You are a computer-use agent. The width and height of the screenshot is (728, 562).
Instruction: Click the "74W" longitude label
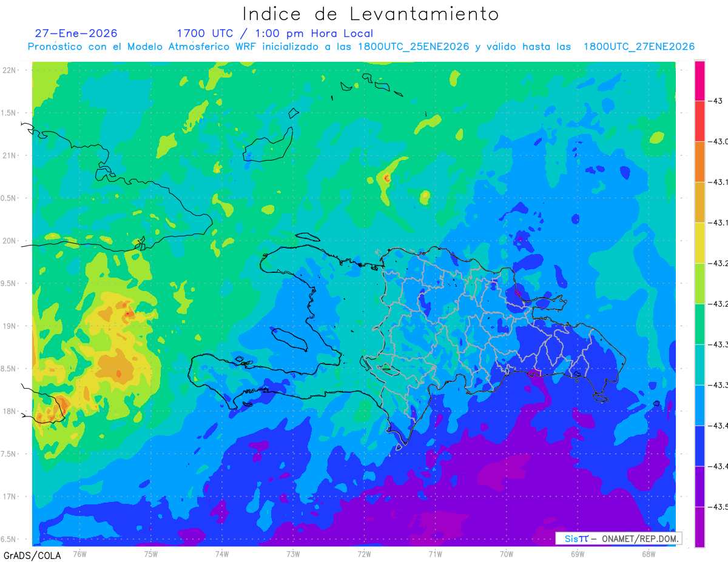[222, 554]
